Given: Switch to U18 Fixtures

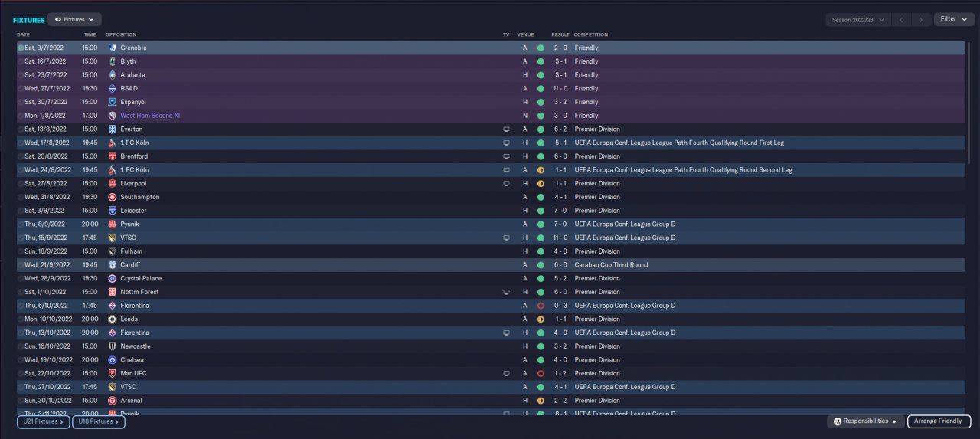Looking at the screenshot, I should coord(99,421).
